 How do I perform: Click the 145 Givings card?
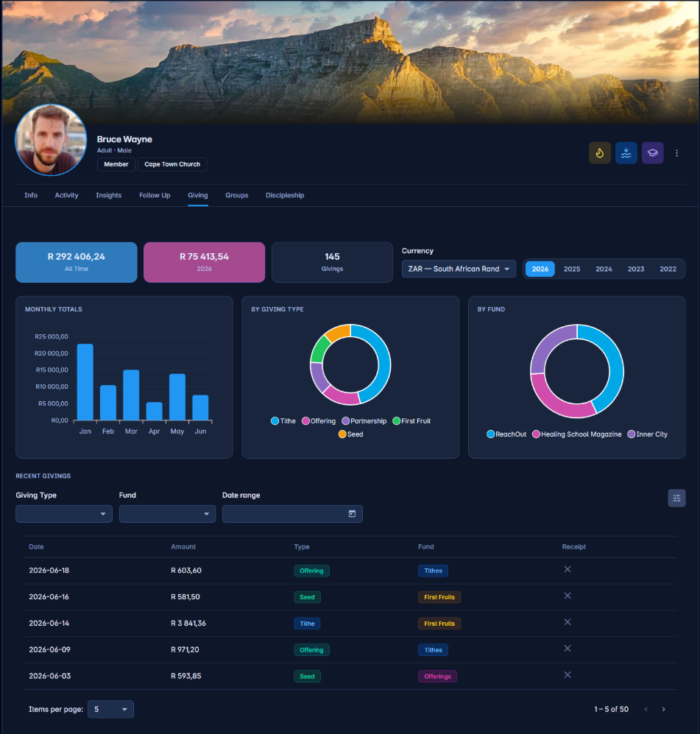(332, 262)
